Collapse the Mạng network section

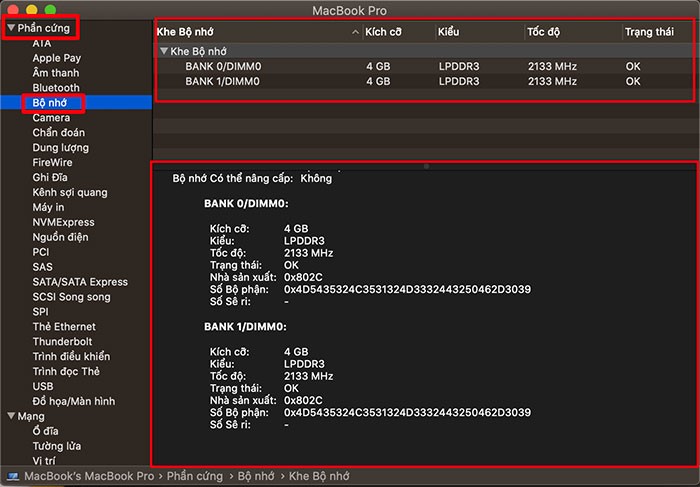pos(11,416)
